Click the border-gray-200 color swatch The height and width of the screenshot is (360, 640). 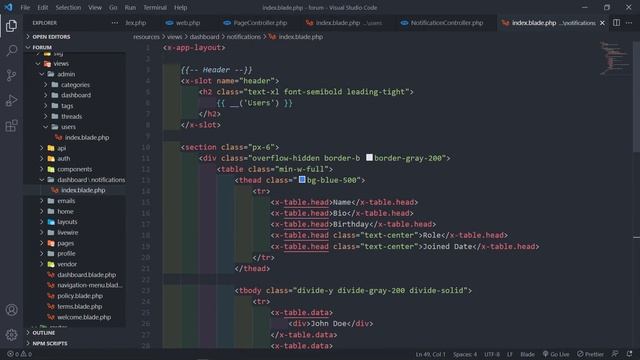coord(369,158)
